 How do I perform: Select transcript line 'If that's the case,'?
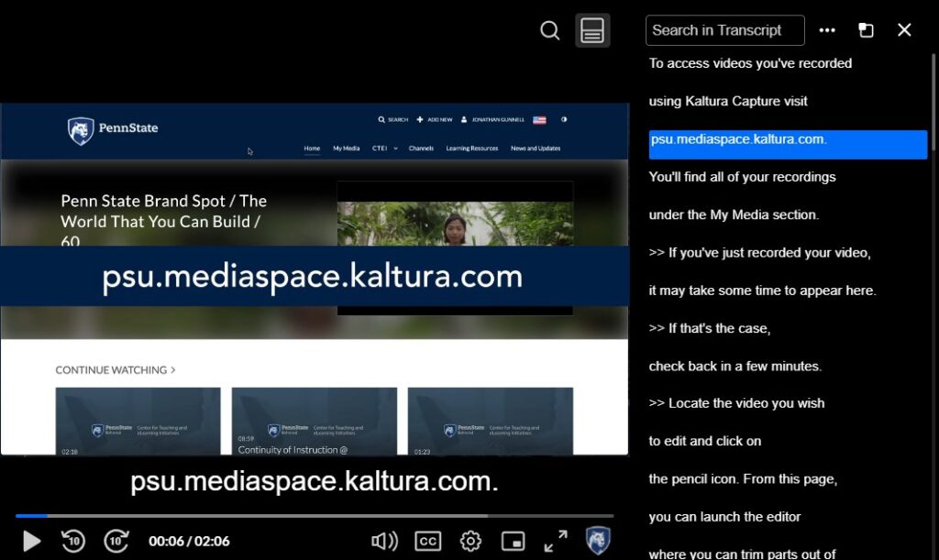[x=710, y=328]
